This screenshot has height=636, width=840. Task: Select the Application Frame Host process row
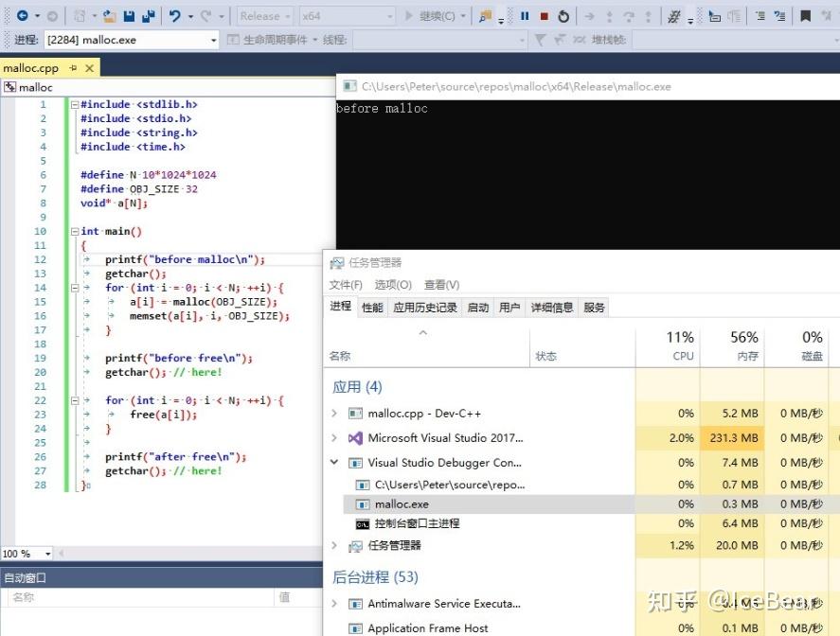click(x=581, y=628)
